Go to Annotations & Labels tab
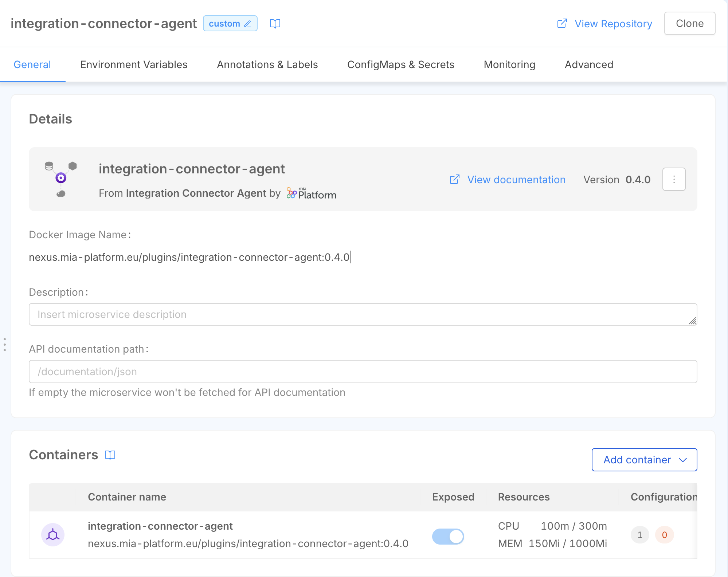The width and height of the screenshot is (728, 577). pyautogui.click(x=267, y=64)
